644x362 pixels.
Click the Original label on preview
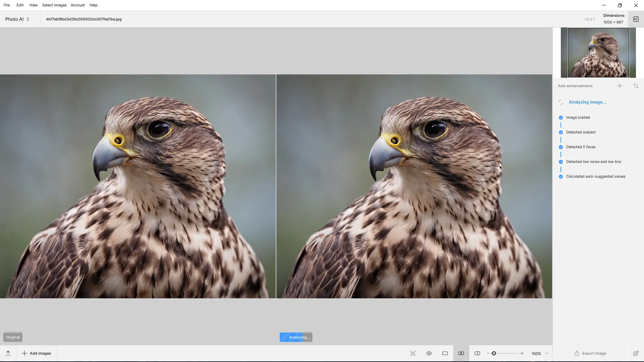13,337
